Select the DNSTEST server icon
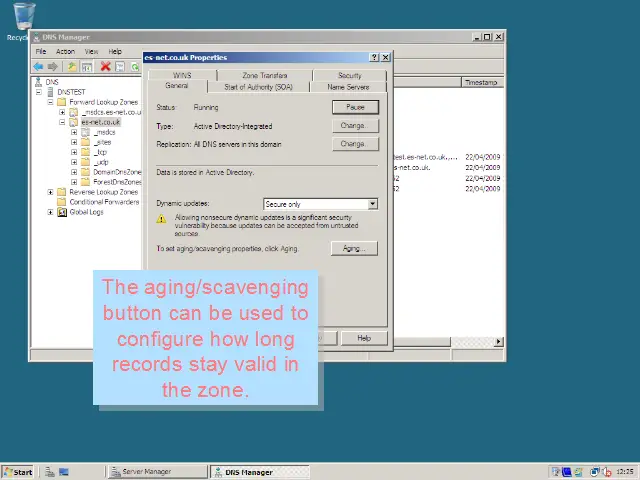640x480 pixels. point(50,92)
